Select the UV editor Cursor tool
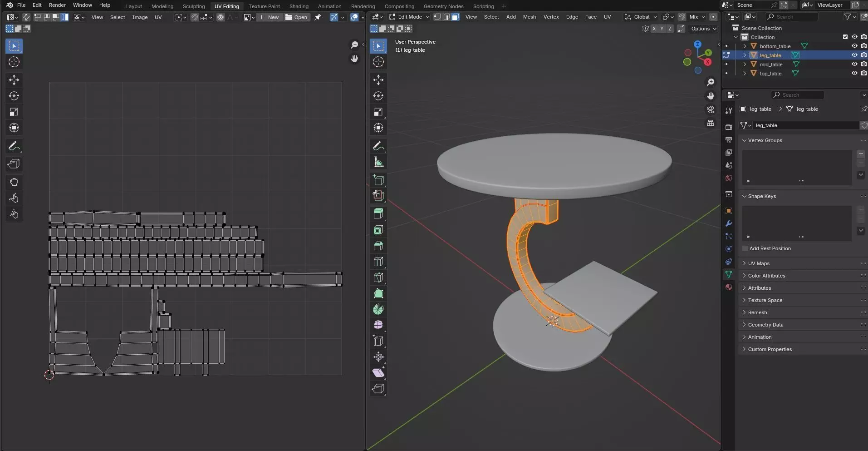The image size is (868, 451). [14, 62]
